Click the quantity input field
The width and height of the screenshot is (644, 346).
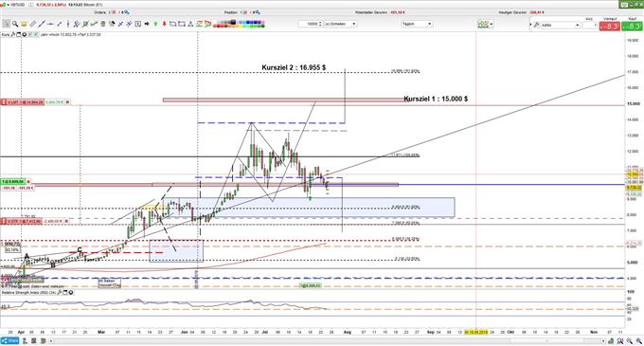tap(313, 24)
